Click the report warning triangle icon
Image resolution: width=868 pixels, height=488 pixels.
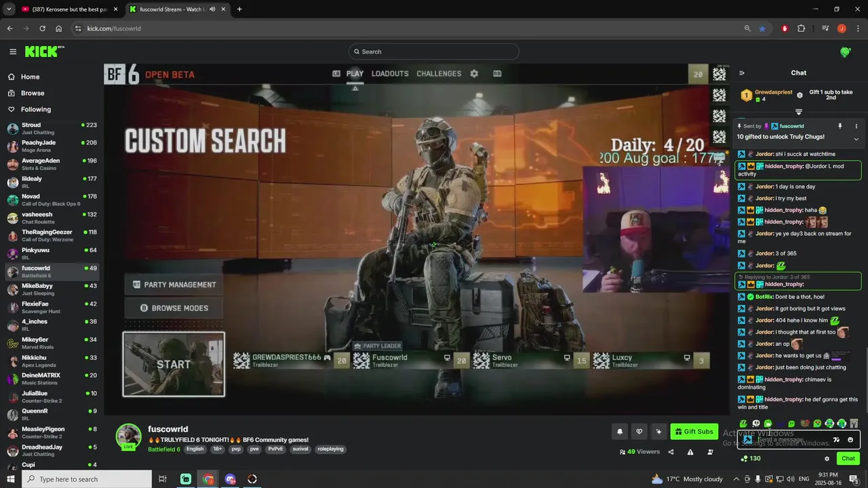pos(690,452)
